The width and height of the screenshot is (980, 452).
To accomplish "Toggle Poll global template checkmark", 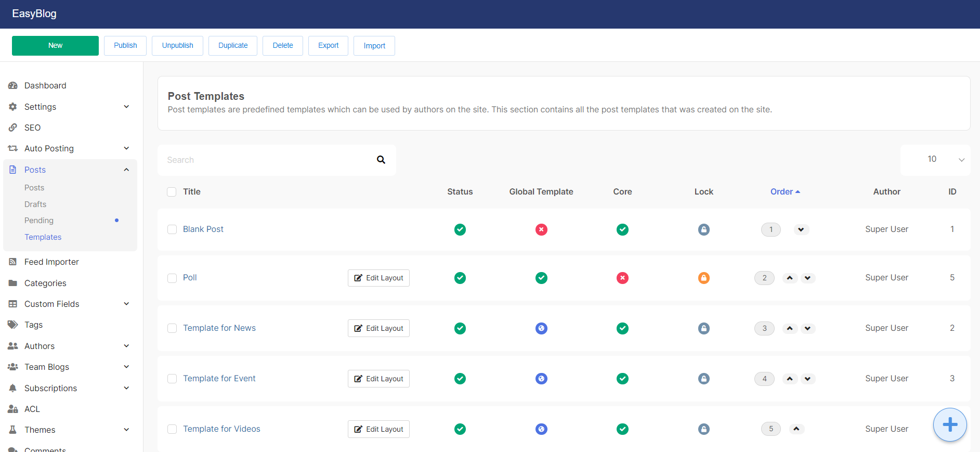I will [541, 278].
